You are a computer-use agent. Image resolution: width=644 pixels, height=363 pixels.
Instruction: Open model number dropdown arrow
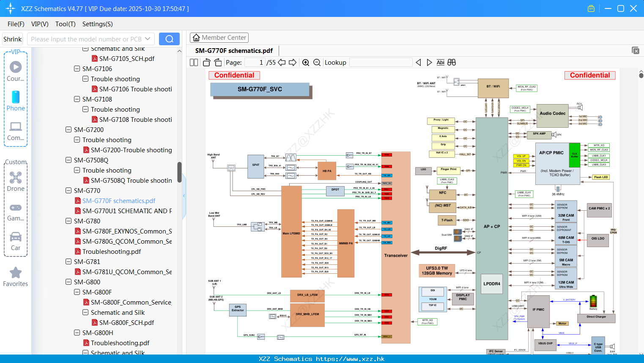[x=148, y=39]
